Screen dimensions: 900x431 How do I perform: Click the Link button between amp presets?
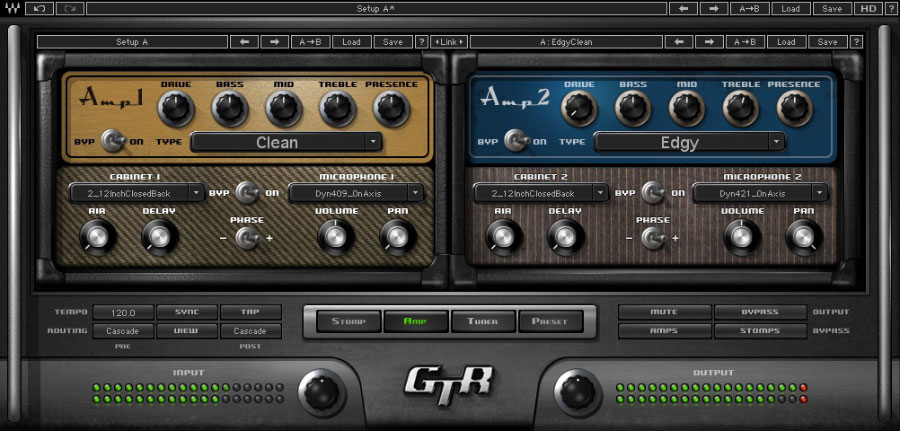449,42
